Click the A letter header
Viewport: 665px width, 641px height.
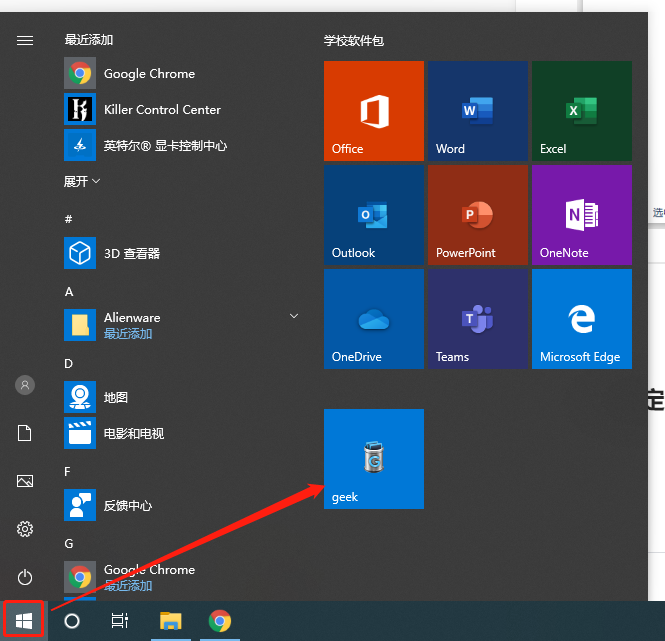pyautogui.click(x=69, y=291)
